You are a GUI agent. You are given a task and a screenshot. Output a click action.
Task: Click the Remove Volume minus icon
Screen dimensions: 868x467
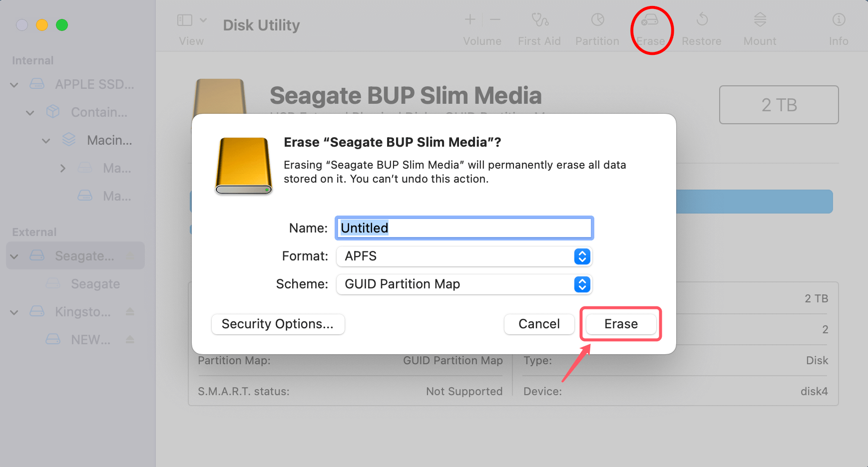click(x=495, y=20)
